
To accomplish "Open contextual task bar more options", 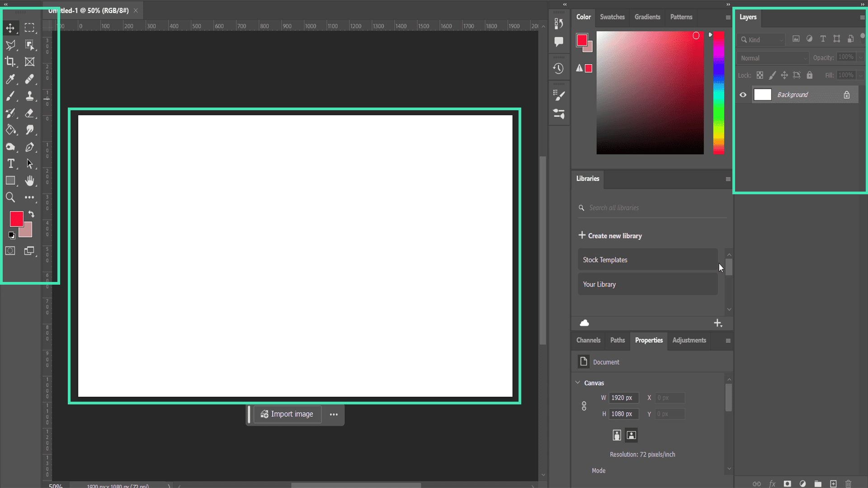I will pos(334,414).
